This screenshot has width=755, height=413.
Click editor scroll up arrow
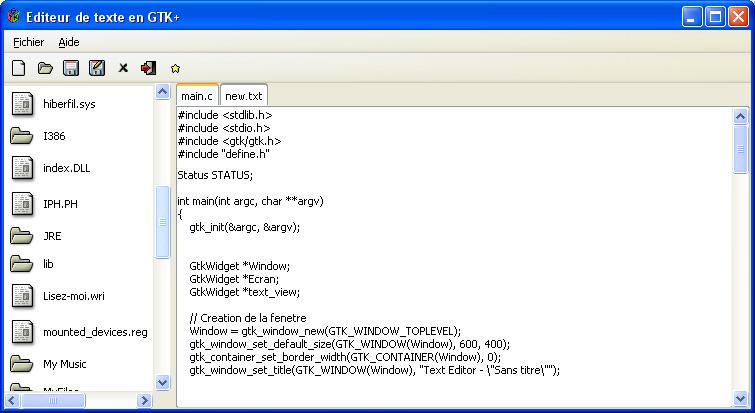tap(740, 116)
